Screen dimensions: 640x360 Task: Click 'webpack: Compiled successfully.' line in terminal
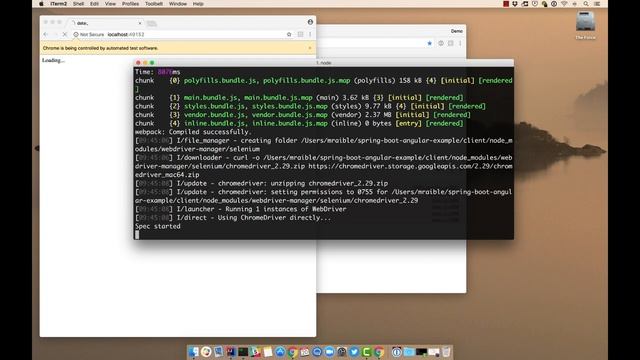tap(193, 132)
